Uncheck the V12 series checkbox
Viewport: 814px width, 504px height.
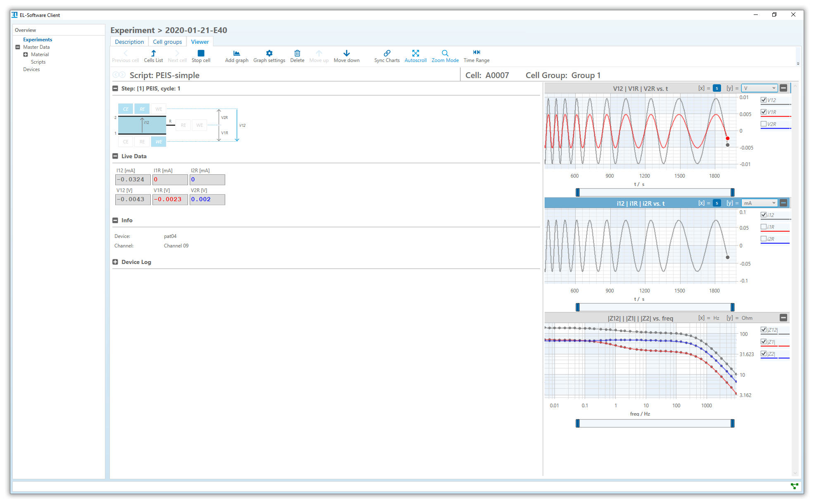pyautogui.click(x=764, y=100)
